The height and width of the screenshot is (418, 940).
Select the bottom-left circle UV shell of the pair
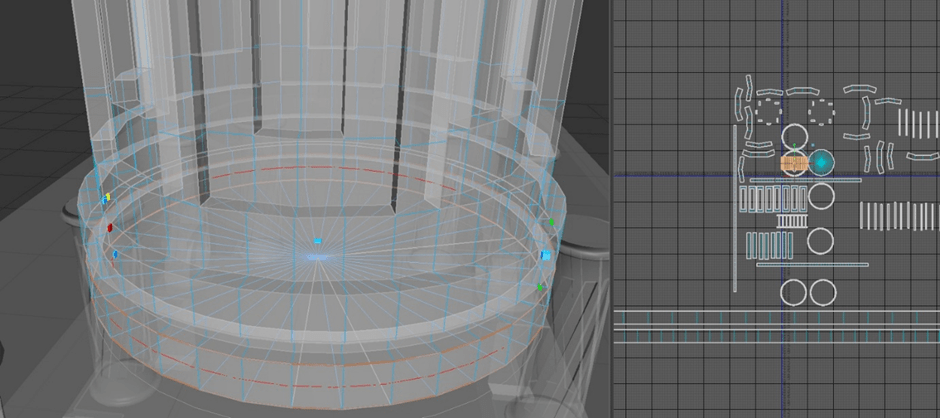794,293
